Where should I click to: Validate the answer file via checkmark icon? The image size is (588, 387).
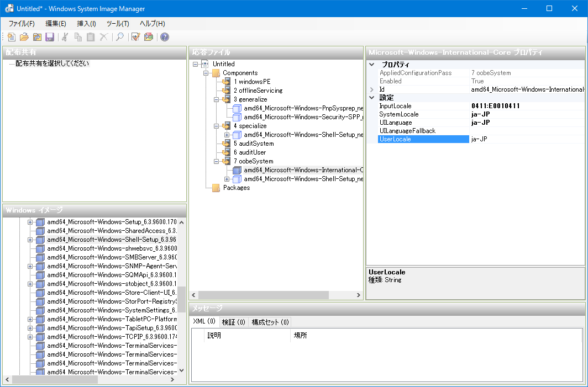click(136, 37)
